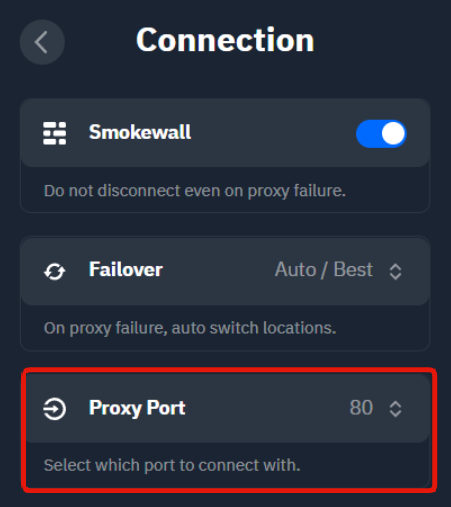Click the Smokewall brick wall icon
451x507 pixels.
54,133
